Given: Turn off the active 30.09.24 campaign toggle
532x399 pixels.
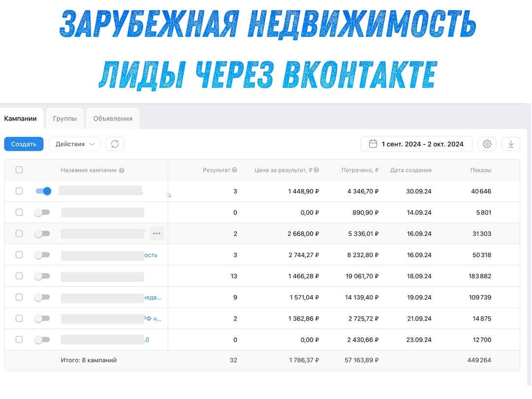Looking at the screenshot, I should coord(43,191).
